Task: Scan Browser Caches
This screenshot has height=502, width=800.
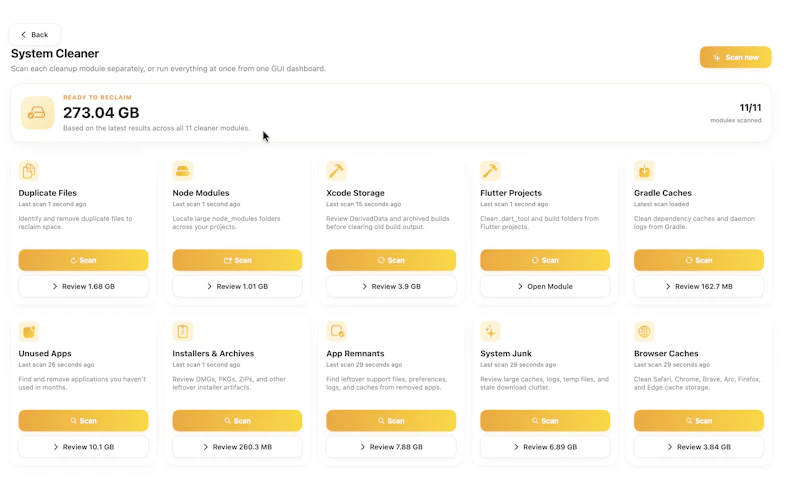Action: [699, 421]
